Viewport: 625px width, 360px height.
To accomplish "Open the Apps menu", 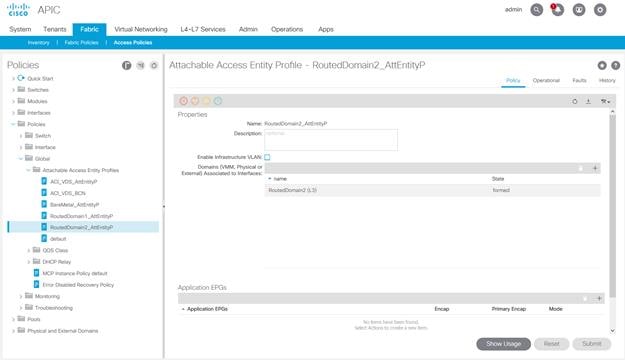I will click(x=326, y=29).
